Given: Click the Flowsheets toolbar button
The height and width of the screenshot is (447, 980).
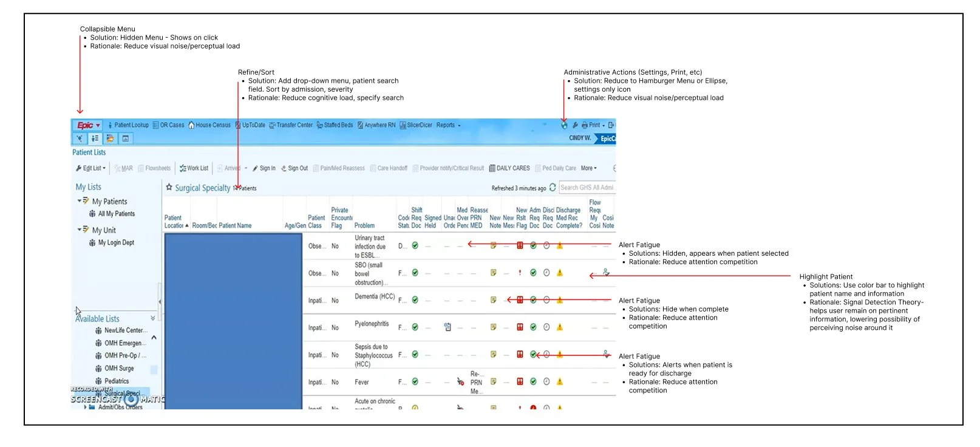Looking at the screenshot, I should (154, 168).
